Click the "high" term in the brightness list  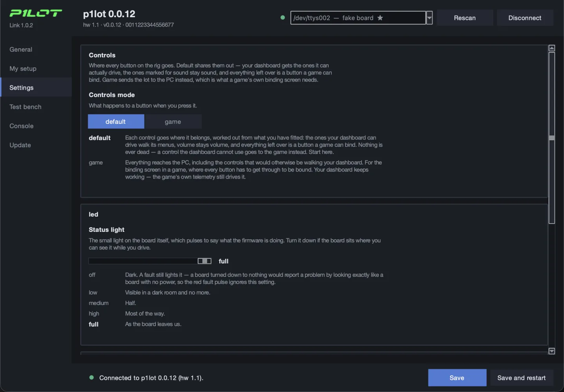[x=94, y=314]
